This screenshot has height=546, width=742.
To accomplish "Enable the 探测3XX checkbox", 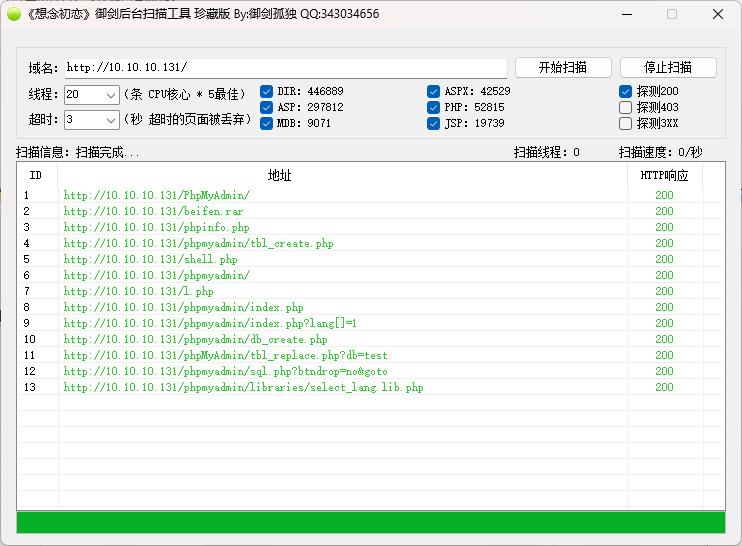I will (x=625, y=123).
